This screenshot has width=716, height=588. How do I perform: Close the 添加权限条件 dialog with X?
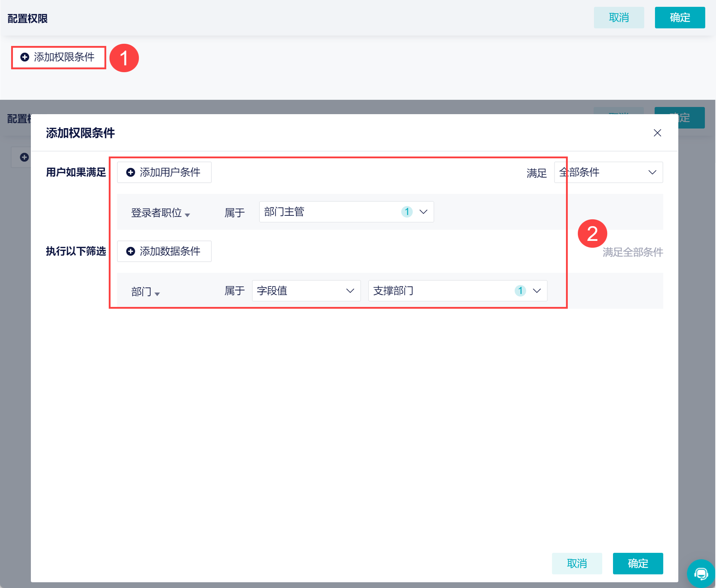657,133
